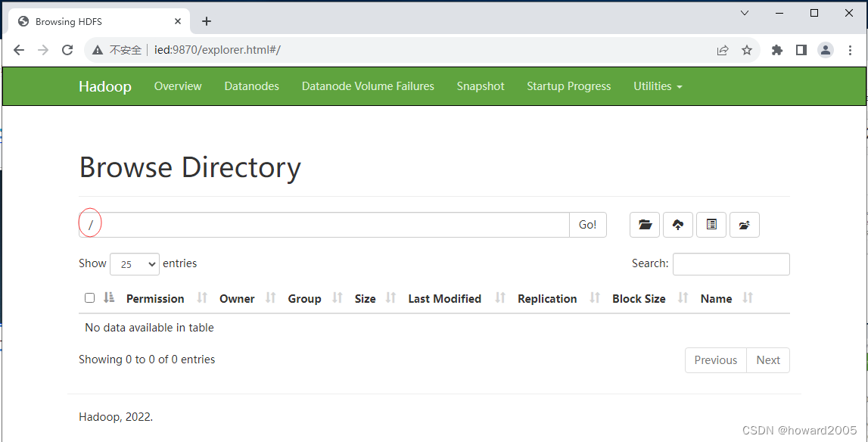Tick the select-all checkbox in table header
The image size is (868, 442).
tap(90, 298)
